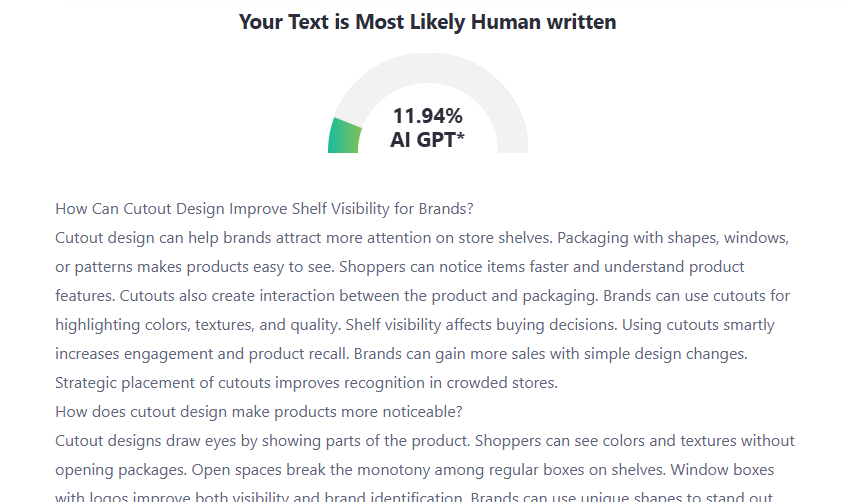The height and width of the screenshot is (502, 844).
Task: Click the words "Packaging with shapes, windows,"
Action: pos(675,238)
